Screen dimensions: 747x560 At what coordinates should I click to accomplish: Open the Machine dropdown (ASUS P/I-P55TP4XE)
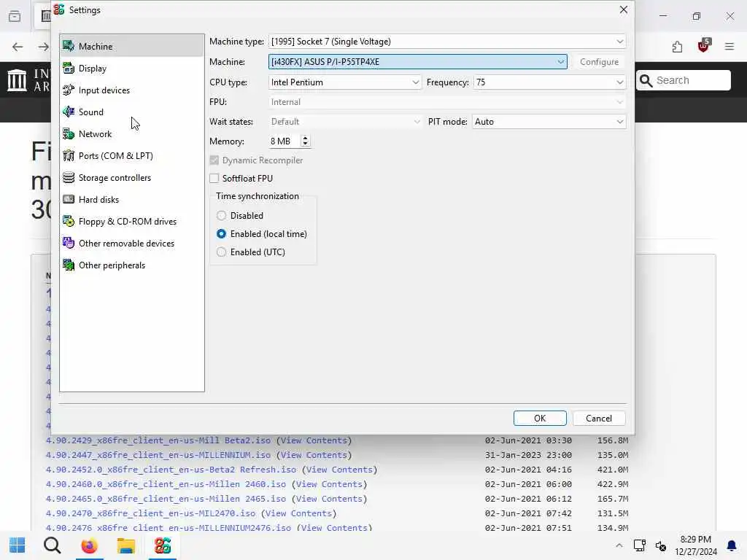418,62
